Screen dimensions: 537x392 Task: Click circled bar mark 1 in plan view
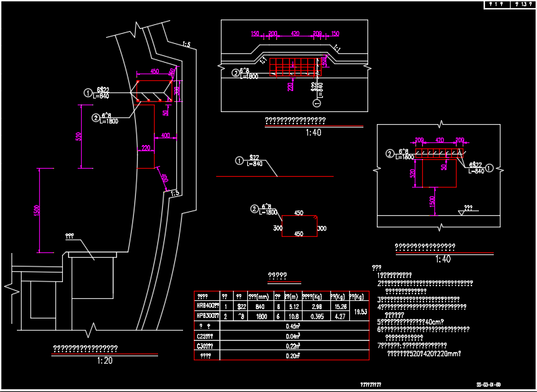317,103
